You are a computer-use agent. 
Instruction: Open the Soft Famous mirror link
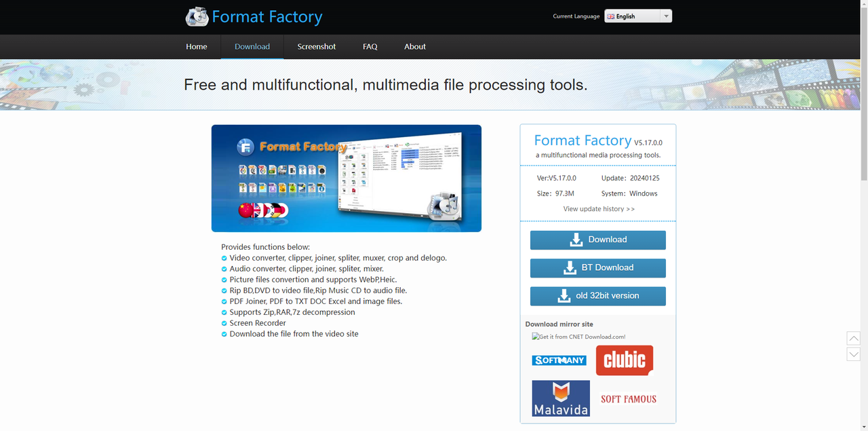tap(629, 399)
